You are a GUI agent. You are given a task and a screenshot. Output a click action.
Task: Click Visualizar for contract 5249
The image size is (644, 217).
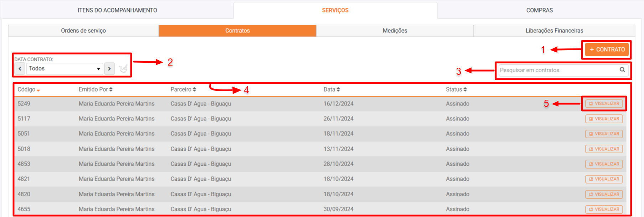coord(604,104)
